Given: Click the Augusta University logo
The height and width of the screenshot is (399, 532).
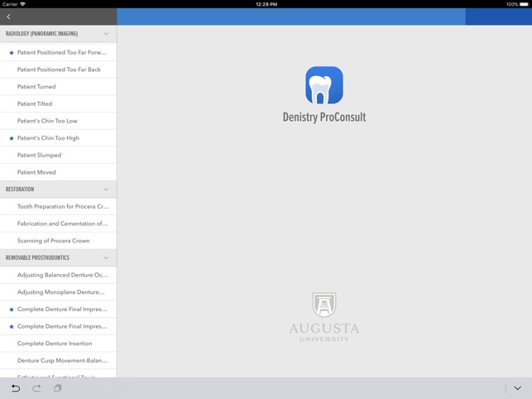Looking at the screenshot, I should (x=324, y=317).
